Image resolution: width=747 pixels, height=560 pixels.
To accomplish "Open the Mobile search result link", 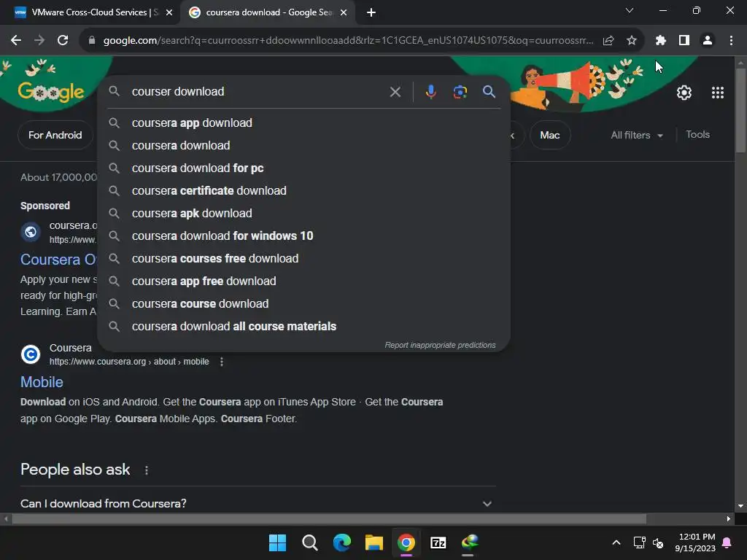I will (42, 382).
